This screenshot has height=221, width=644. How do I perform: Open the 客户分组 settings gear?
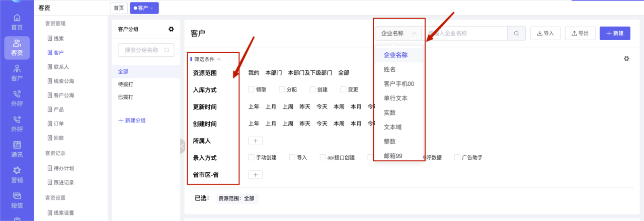(x=171, y=29)
